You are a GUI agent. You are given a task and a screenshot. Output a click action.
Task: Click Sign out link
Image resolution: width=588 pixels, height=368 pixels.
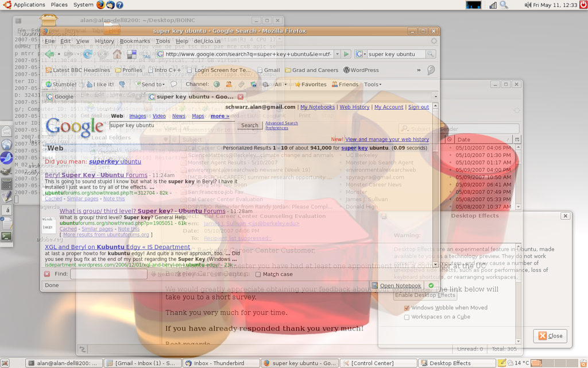(x=419, y=107)
